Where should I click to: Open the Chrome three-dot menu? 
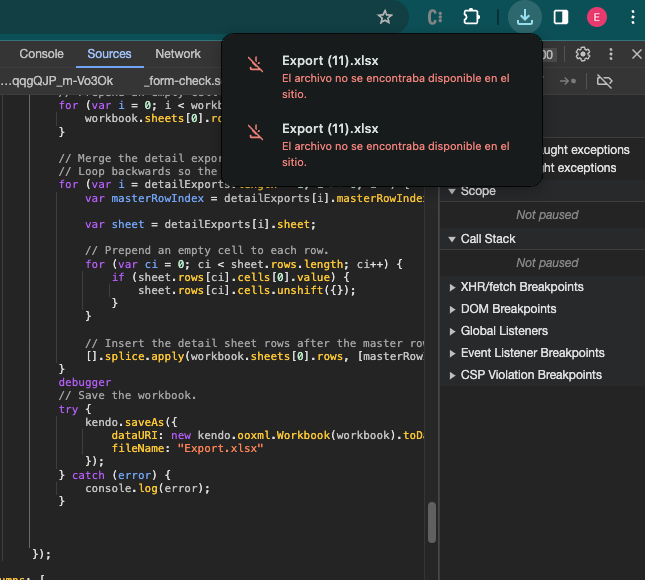pyautogui.click(x=632, y=17)
